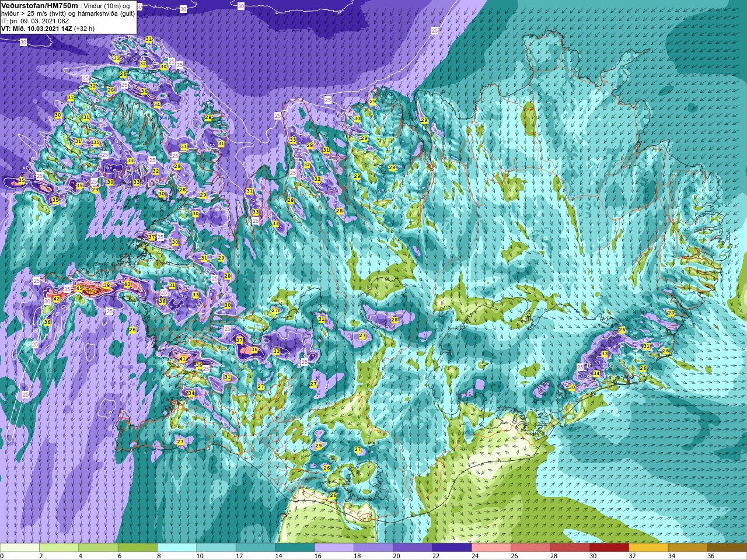Click the legend tick label 24
747x560 pixels.
pyautogui.click(x=475, y=556)
